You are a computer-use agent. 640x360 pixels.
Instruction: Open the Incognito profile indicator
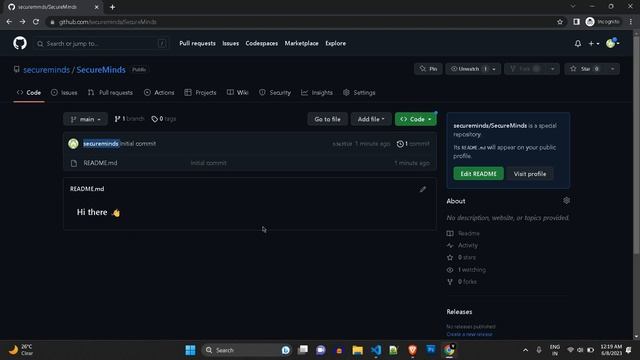602,22
